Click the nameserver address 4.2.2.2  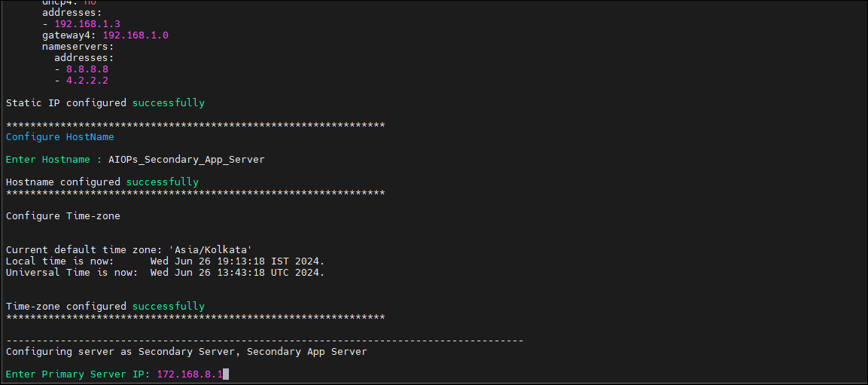click(87, 81)
